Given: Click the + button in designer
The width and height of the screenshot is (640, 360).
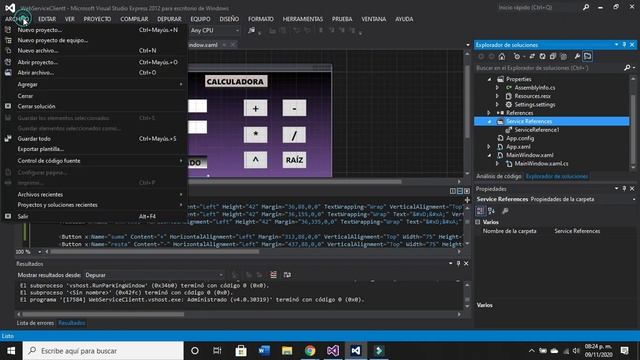Looking at the screenshot, I should coord(256,108).
